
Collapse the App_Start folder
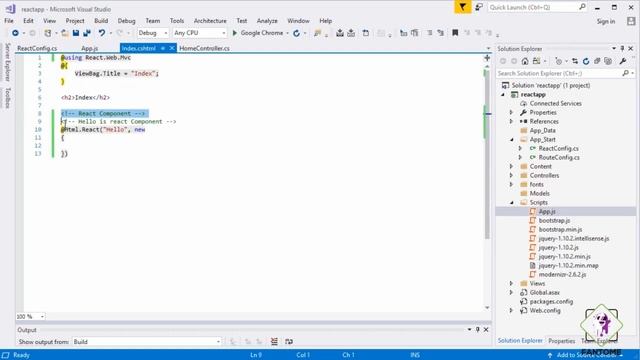(511, 140)
